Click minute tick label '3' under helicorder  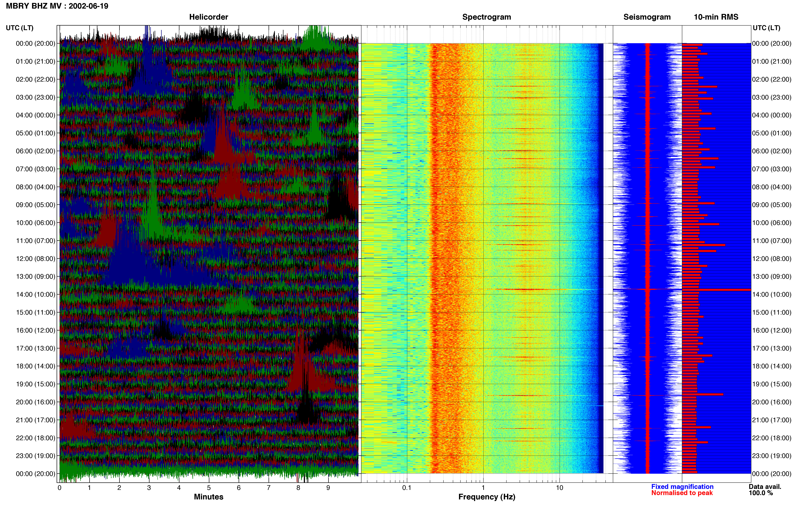tap(149, 488)
